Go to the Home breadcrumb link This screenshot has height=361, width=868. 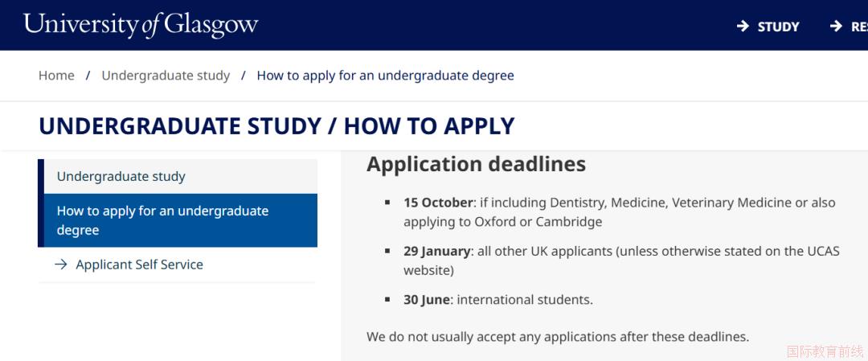(x=56, y=76)
